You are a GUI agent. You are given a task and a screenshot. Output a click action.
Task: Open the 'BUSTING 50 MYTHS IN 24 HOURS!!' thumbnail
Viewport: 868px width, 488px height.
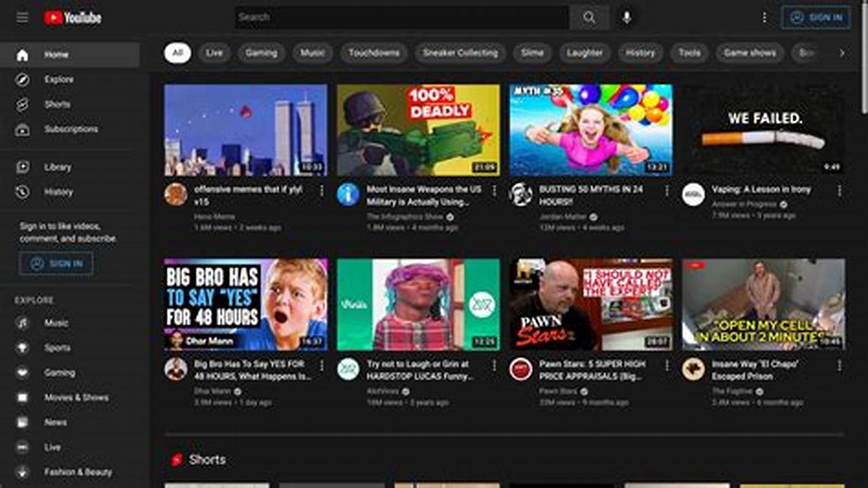pos(589,129)
